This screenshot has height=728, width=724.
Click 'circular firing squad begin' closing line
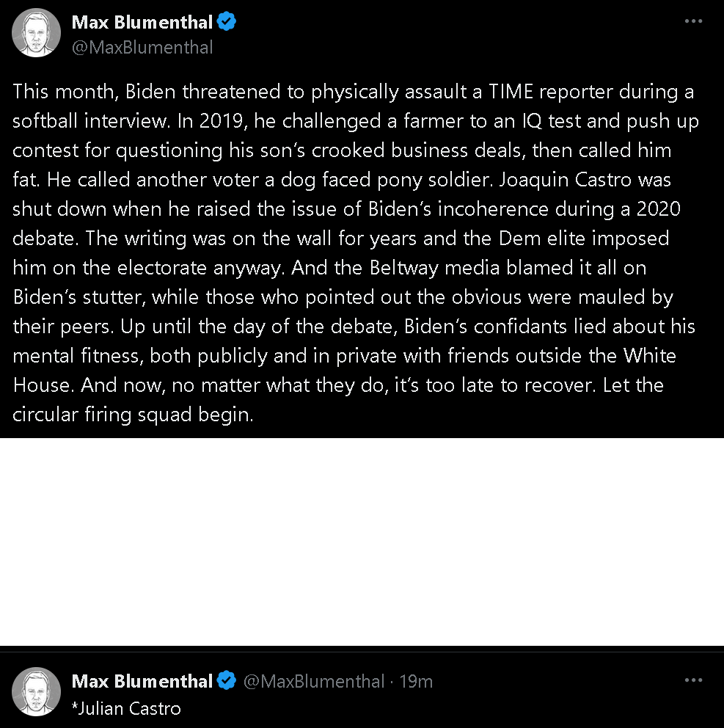tap(133, 415)
